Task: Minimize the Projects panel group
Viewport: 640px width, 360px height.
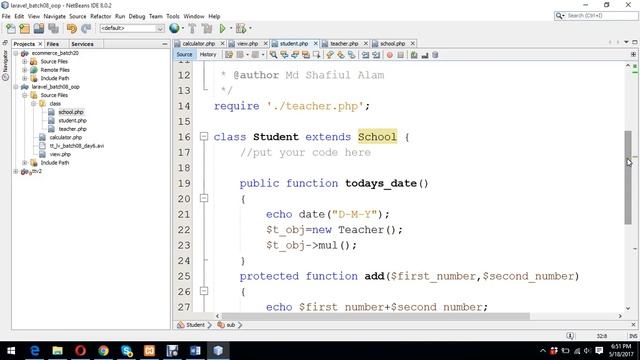Action: pos(165,44)
